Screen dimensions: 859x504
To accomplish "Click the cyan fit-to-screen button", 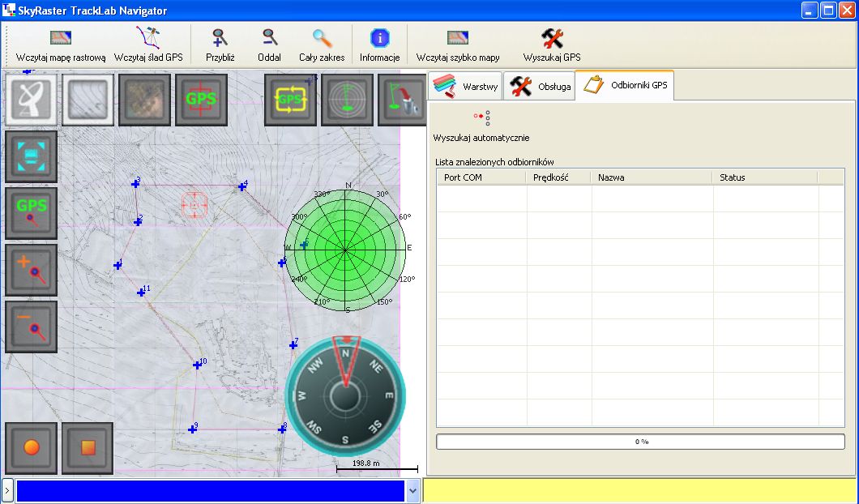I will pyautogui.click(x=32, y=156).
